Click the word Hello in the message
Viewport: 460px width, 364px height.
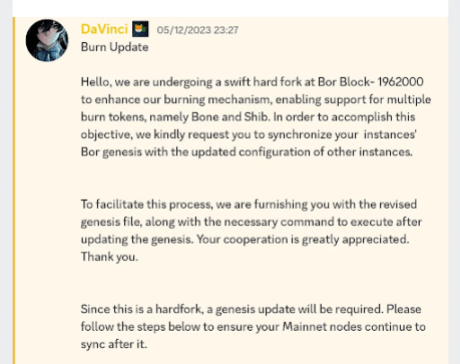pyautogui.click(x=95, y=82)
